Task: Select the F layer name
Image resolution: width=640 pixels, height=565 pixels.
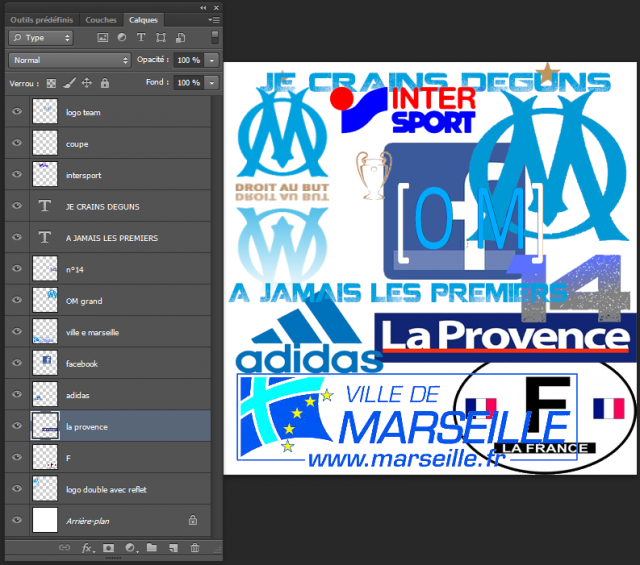Action: tap(68, 458)
